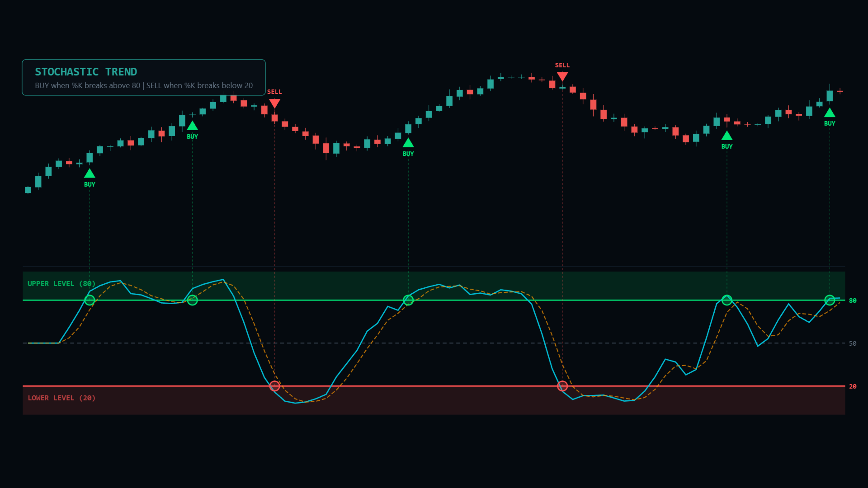Click the first candlestick at far left

tap(28, 190)
